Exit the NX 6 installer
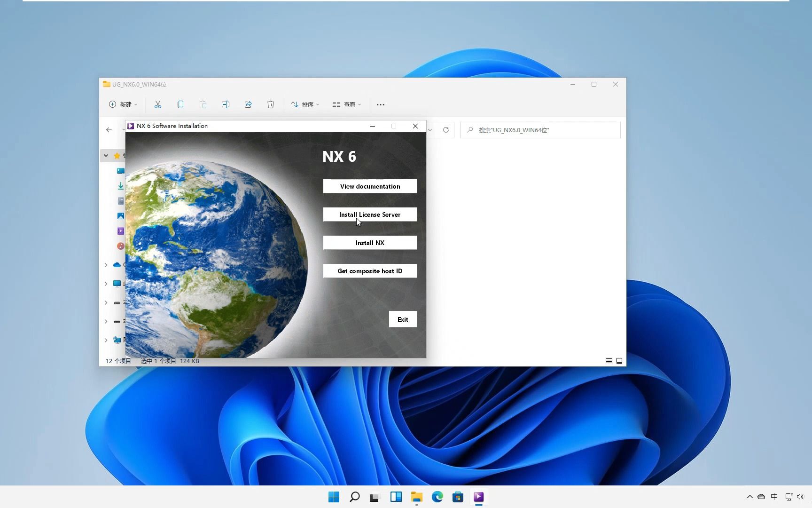Viewport: 812px width, 508px height. [403, 319]
